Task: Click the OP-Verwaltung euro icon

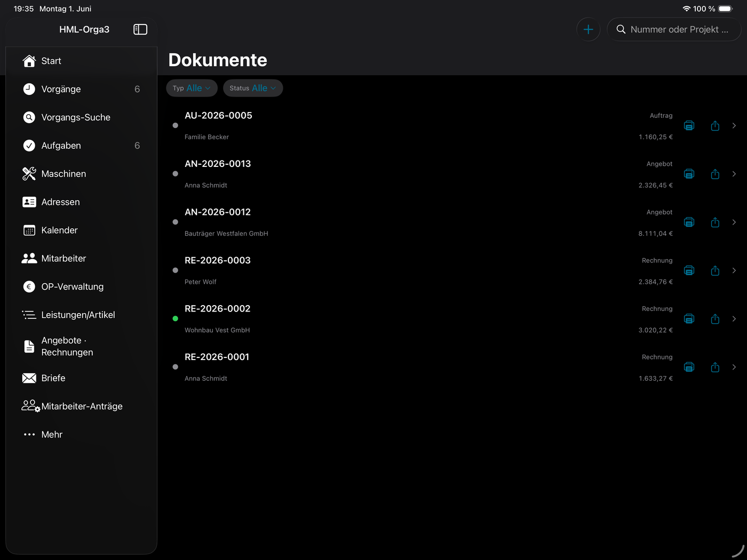Action: click(x=29, y=287)
